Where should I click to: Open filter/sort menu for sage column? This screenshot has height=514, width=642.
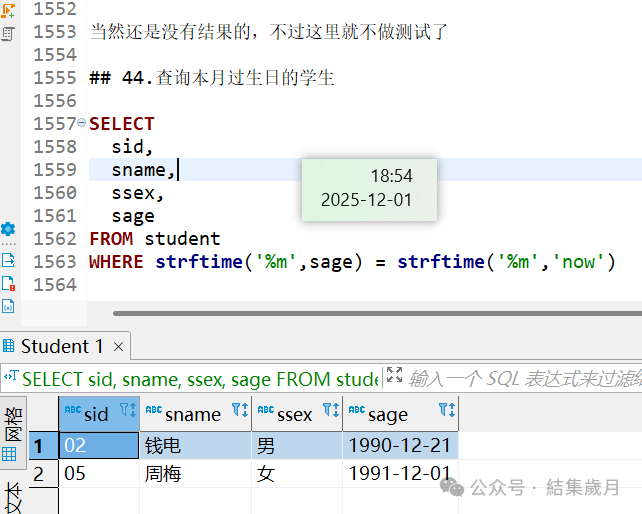(447, 410)
